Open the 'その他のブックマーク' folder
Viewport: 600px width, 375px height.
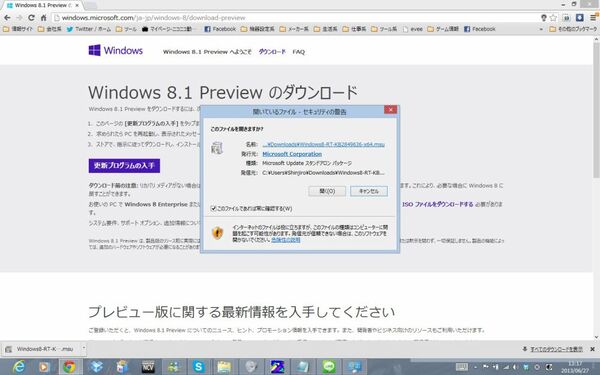tap(573, 29)
